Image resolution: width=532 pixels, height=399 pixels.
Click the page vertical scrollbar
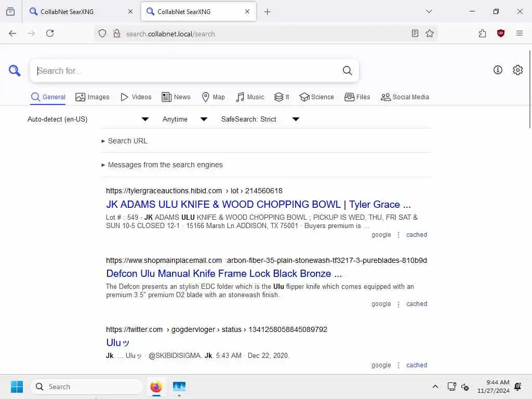[529, 89]
